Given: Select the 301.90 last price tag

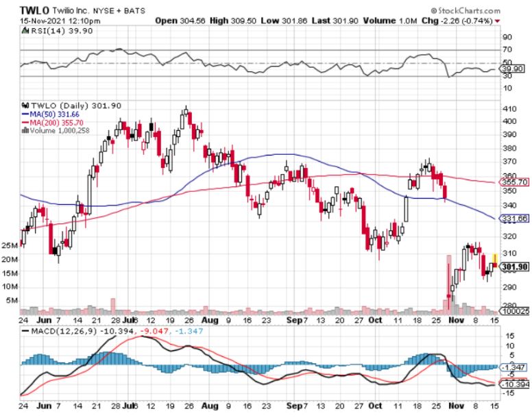Looking at the screenshot, I should point(514,267).
